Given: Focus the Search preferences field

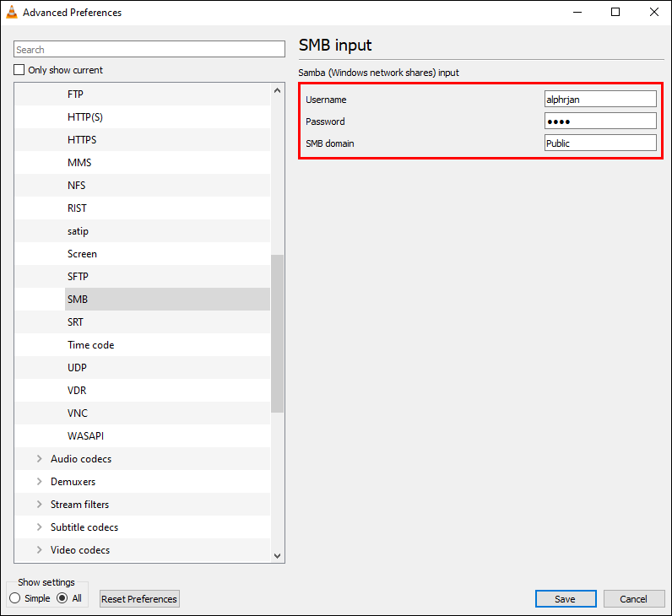Looking at the screenshot, I should [149, 49].
